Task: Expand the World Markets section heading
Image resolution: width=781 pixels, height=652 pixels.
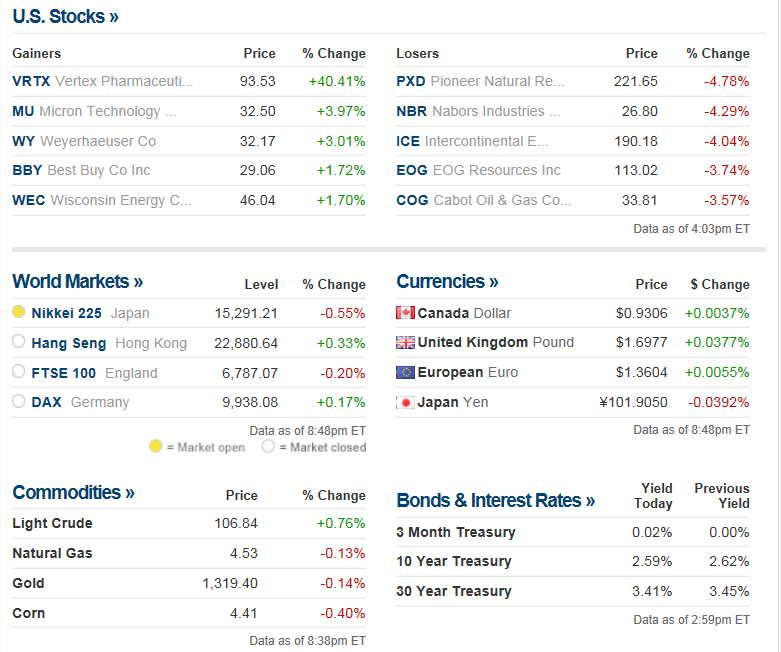Action: click(x=77, y=282)
